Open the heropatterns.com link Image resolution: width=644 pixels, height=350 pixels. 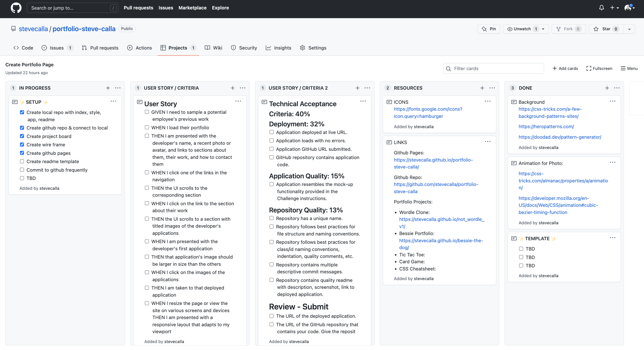(546, 126)
